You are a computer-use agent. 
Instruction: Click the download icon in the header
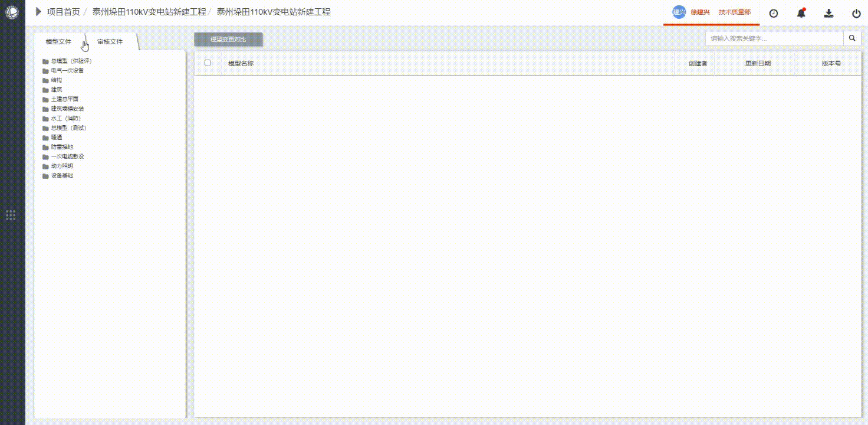[x=828, y=13]
